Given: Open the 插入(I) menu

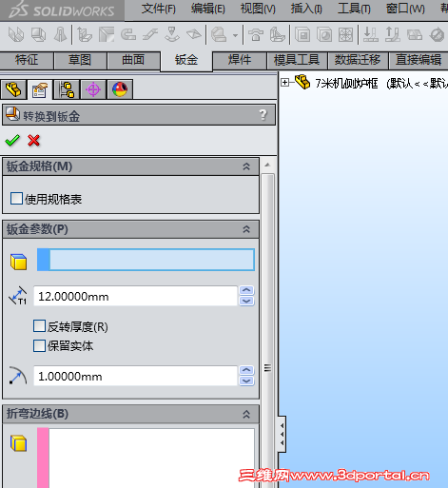Looking at the screenshot, I should [x=306, y=9].
